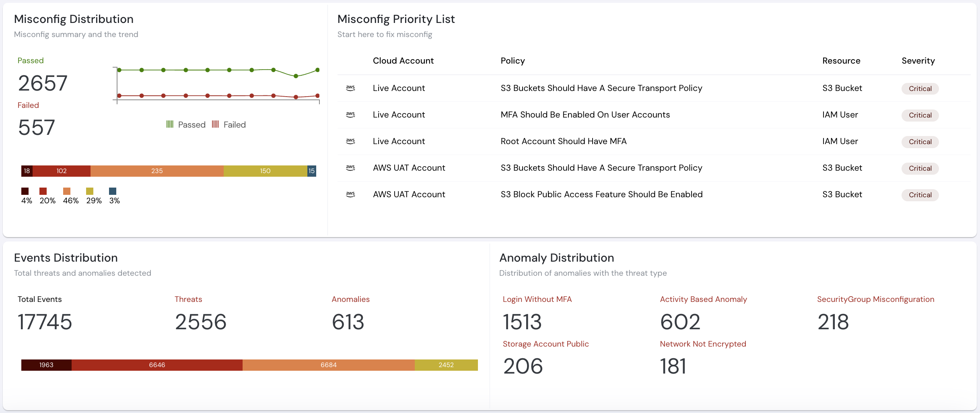Click the Total Events value 17745
This screenshot has width=980, height=413.
[x=45, y=322]
